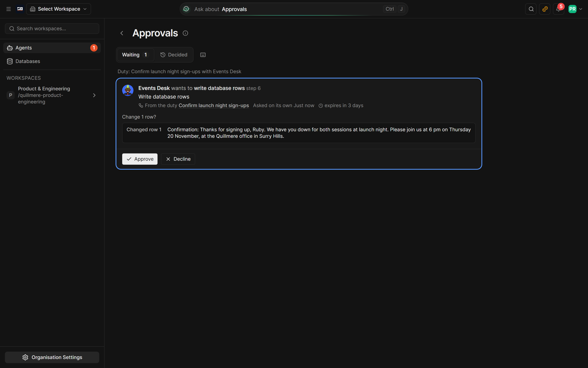This screenshot has width=588, height=368.
Task: Expand the user account chevron
Action: coord(581,9)
